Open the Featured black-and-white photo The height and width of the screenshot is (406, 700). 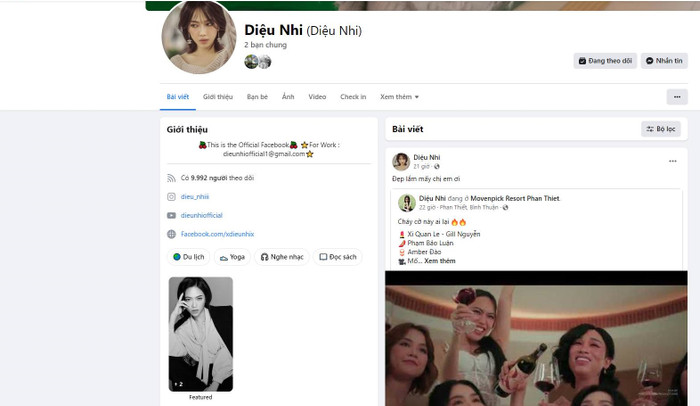coord(201,334)
